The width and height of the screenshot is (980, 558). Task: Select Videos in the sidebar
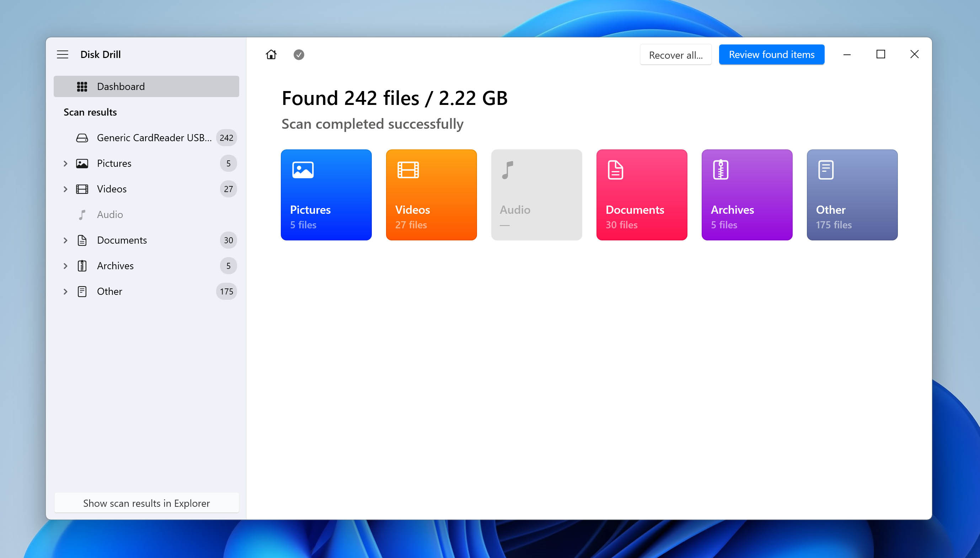pos(146,189)
